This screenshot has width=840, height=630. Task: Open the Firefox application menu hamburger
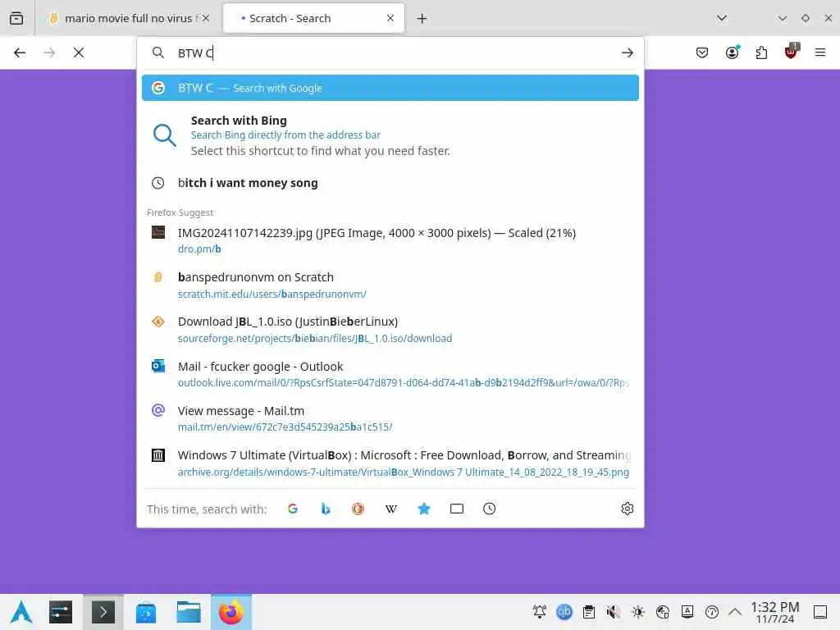click(820, 52)
